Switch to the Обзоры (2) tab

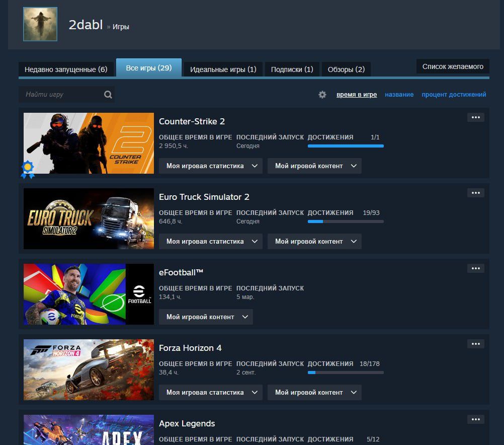coord(346,69)
